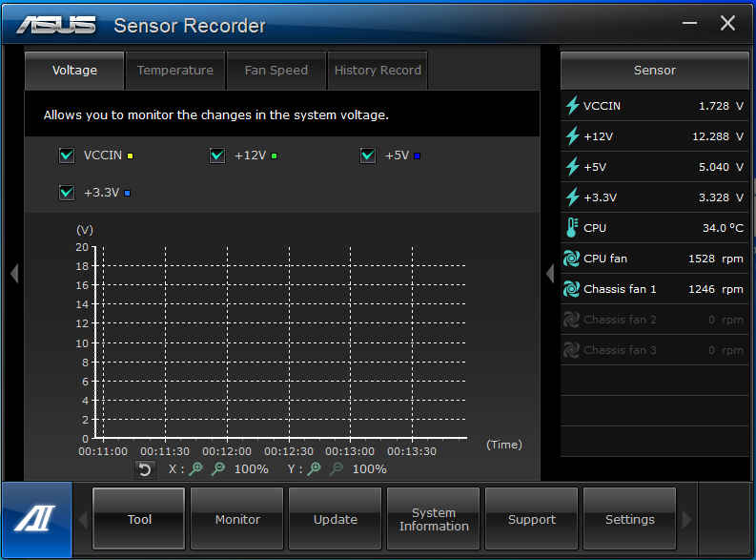Screen dimensions: 756x560
Task: Click the Chassis fan 1 1246 rpm value
Action: (x=716, y=289)
